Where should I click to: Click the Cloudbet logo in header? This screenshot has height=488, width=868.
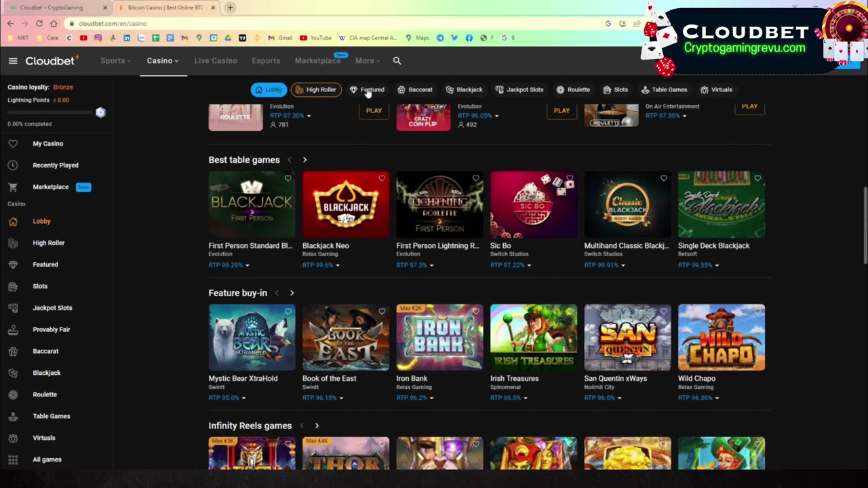point(52,61)
